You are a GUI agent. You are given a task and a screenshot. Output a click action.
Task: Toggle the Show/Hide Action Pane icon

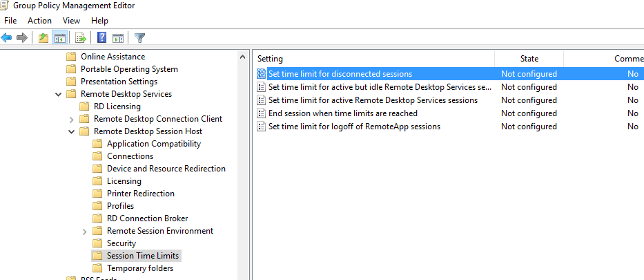(x=118, y=38)
